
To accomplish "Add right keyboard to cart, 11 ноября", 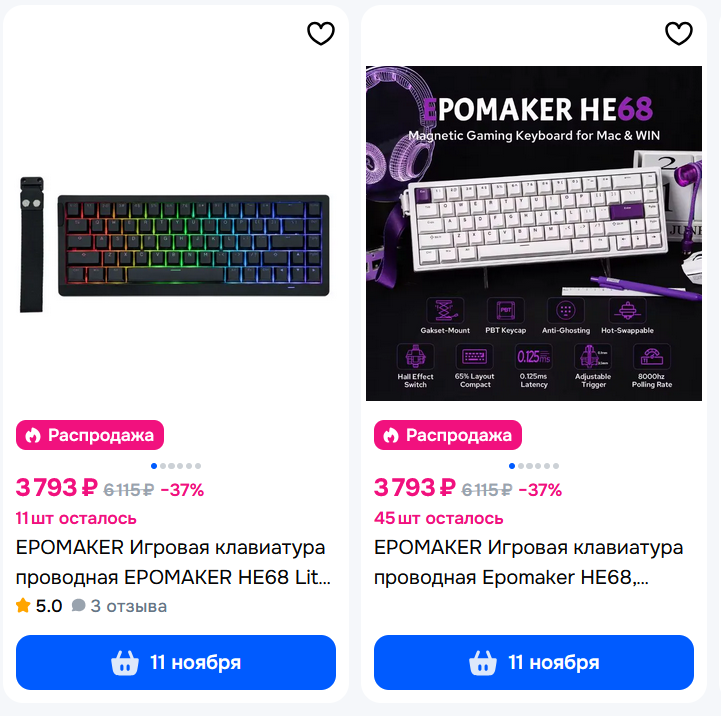I will click(534, 662).
